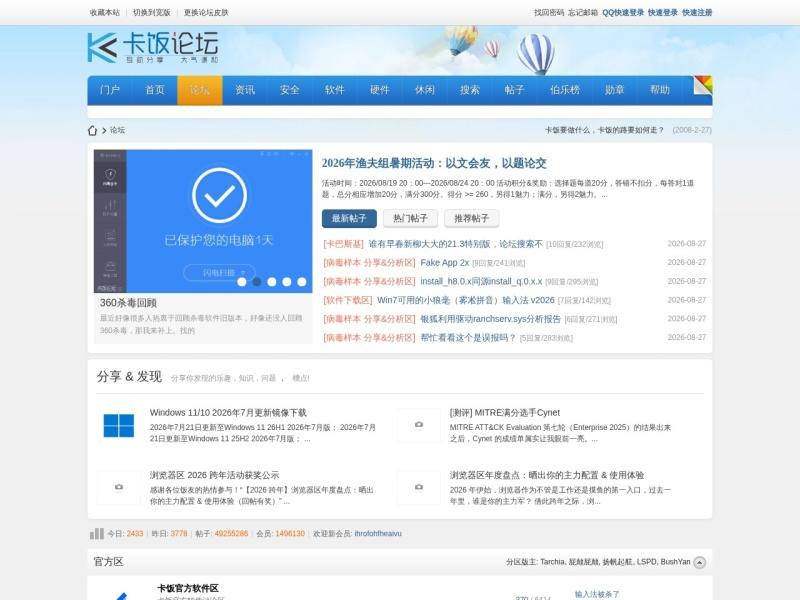Go to 资讯 navigation item
The height and width of the screenshot is (600, 800).
(245, 90)
